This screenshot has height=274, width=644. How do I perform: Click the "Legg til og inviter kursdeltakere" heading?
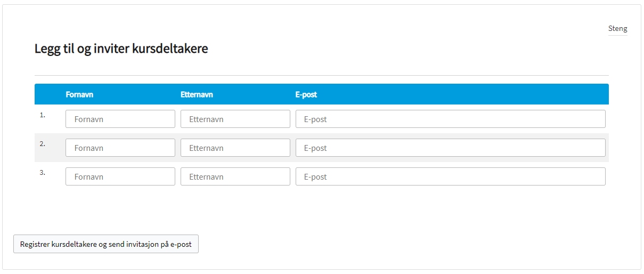pos(121,49)
